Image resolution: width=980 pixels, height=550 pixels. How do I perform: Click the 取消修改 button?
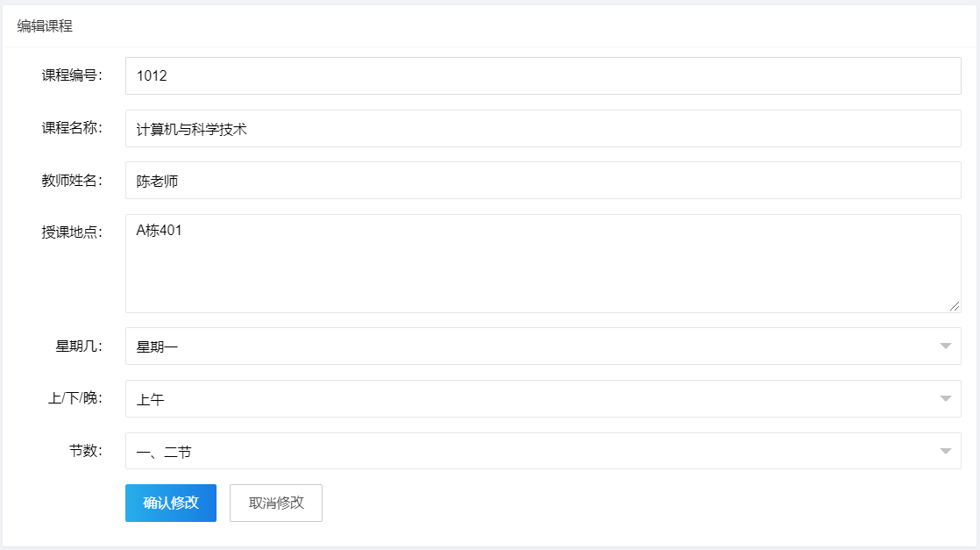coord(275,503)
